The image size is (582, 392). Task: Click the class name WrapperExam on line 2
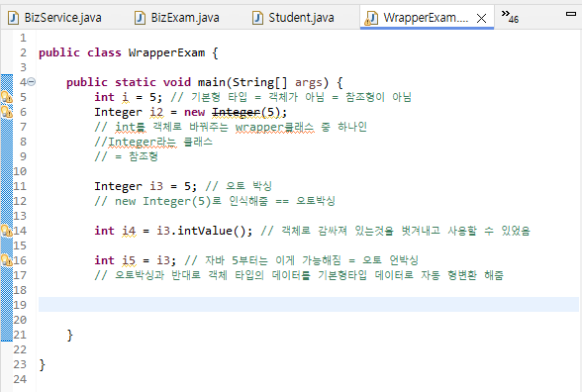(166, 52)
